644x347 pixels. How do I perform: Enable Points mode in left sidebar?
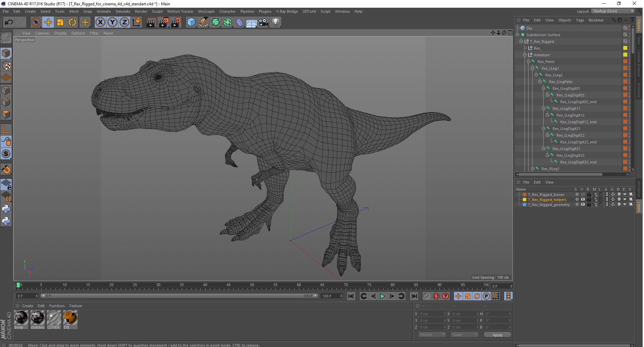click(6, 90)
